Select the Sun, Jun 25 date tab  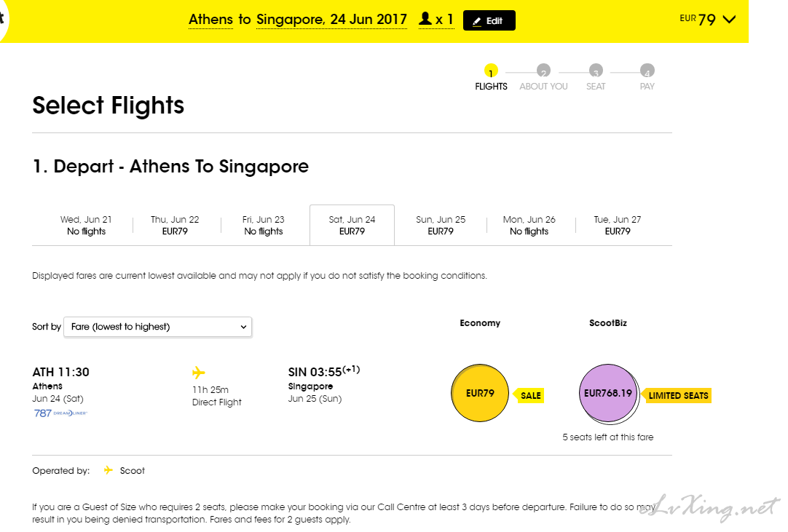[x=441, y=226]
